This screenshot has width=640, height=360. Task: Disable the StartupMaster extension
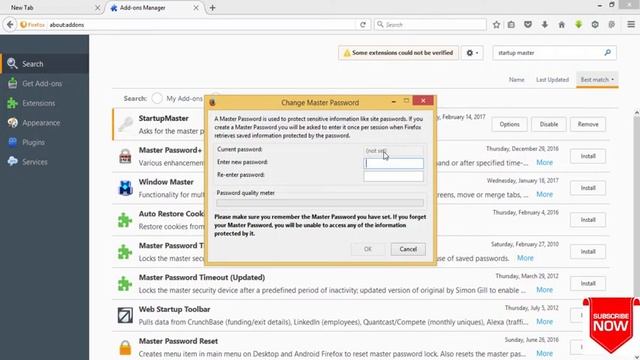[x=549, y=124]
